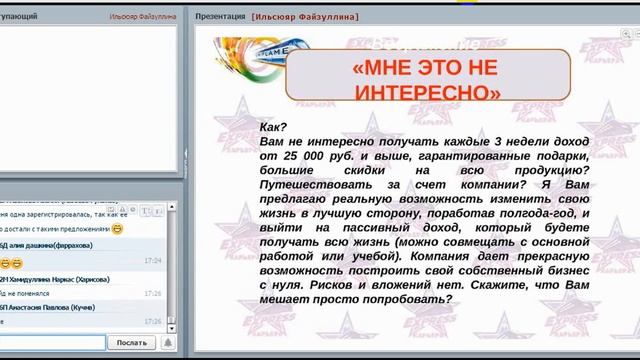Image resolution: width=640 pixels, height=360 pixels.
Task: Zoom in on the presentation slide
Action: point(626,34)
